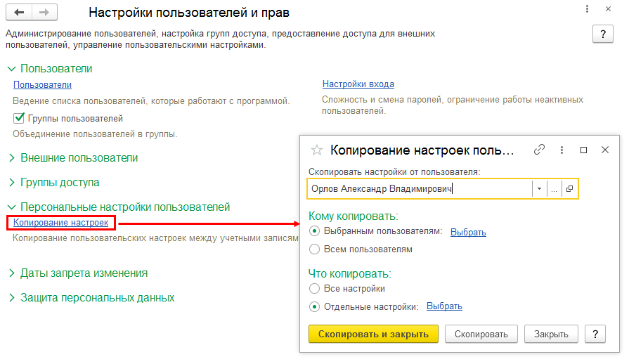Click the forward navigation arrow
The height and width of the screenshot is (364, 629).
tap(44, 13)
